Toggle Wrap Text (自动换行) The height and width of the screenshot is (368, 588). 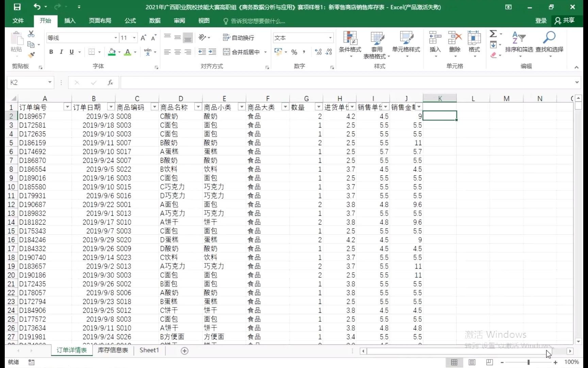tap(239, 37)
